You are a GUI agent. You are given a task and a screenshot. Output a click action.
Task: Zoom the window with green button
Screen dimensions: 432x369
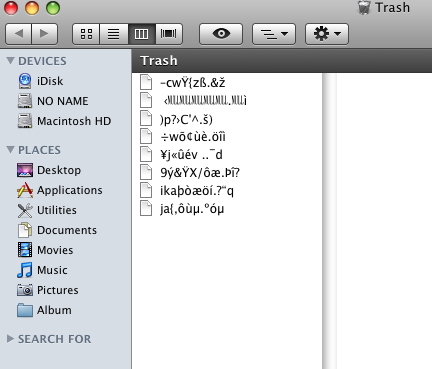[x=53, y=8]
